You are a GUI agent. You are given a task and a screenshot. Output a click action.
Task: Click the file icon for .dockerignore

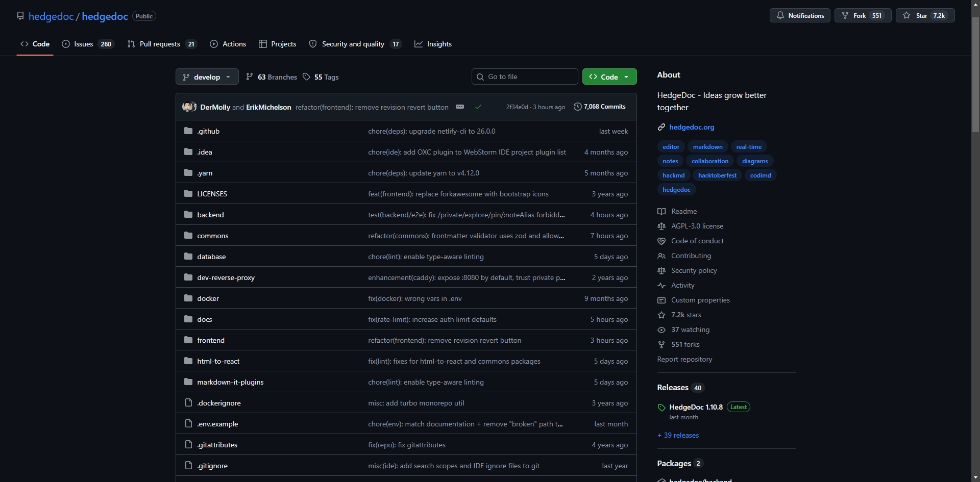point(188,403)
